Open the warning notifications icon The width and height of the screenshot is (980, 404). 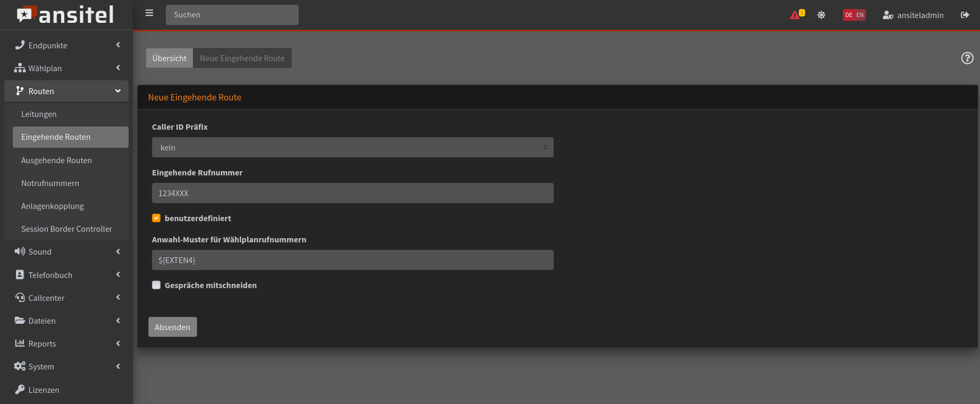point(796,15)
